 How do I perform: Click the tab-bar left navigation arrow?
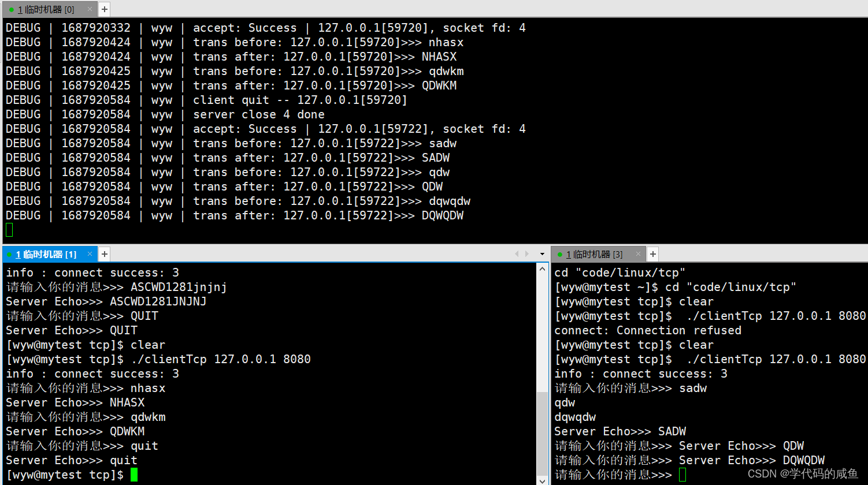click(x=517, y=254)
